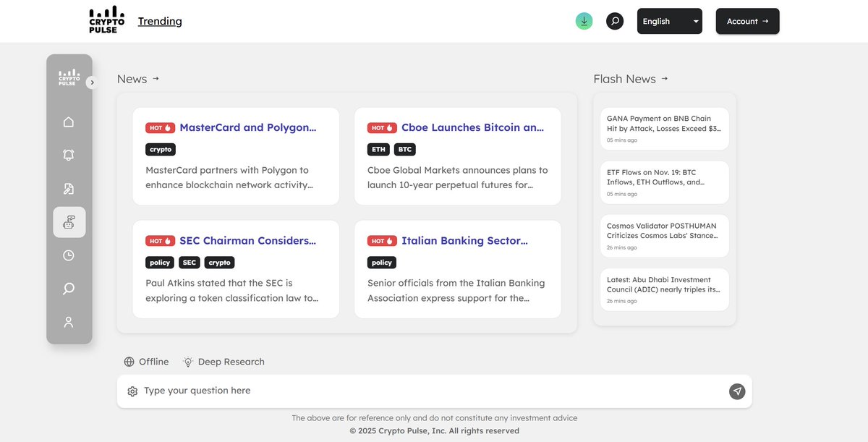Click the HOT badge on MasterCard card

(160, 127)
